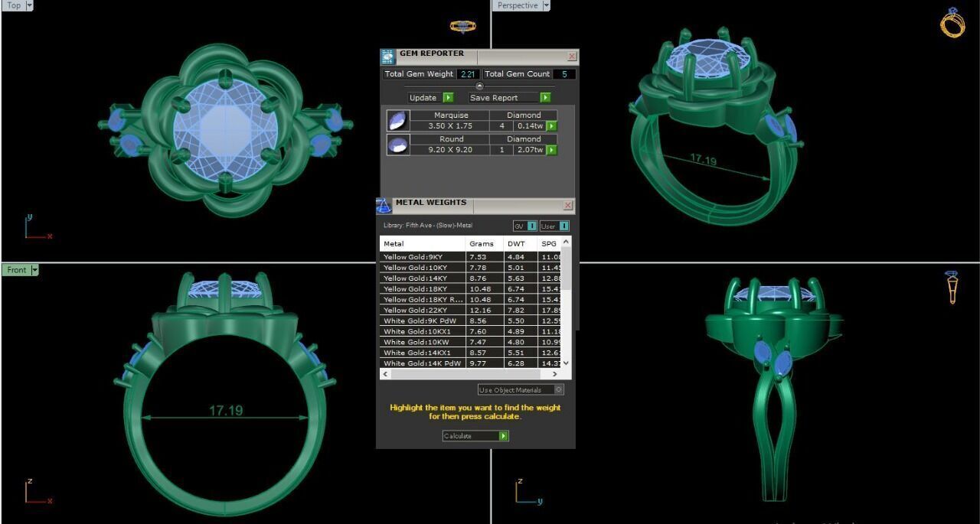Select the Top viewport label
The height and width of the screenshot is (524, 980).
click(14, 5)
